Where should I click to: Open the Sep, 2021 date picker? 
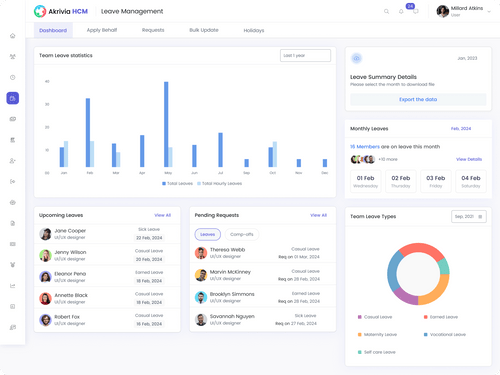(469, 217)
